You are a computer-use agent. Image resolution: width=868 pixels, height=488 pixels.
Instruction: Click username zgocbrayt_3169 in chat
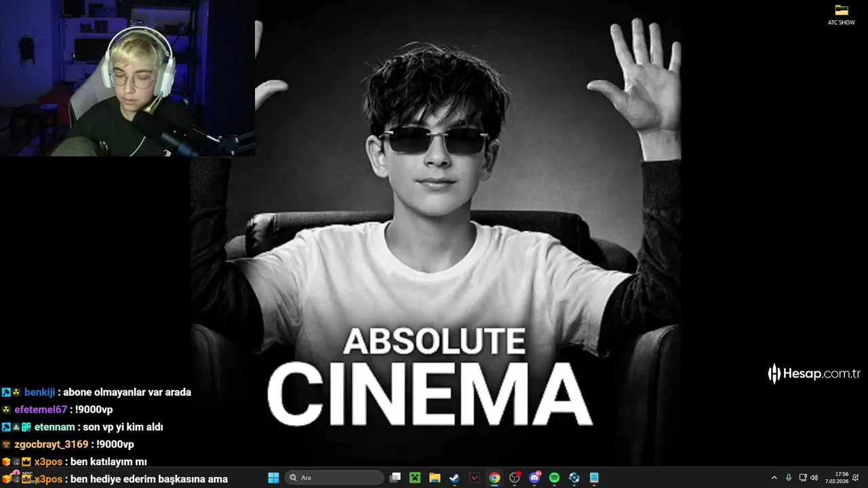[x=52, y=445]
